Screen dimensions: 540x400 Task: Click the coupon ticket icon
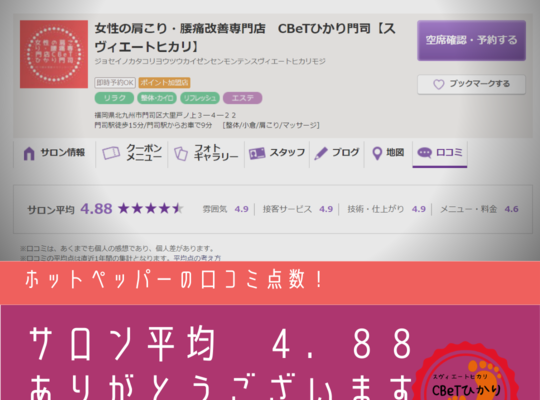click(x=111, y=153)
